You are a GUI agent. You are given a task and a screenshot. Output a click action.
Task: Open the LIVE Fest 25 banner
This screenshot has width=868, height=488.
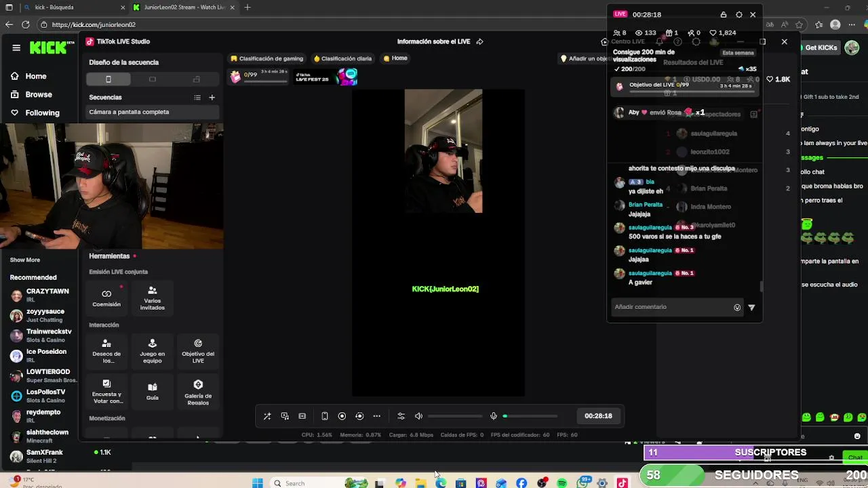coord(326,77)
